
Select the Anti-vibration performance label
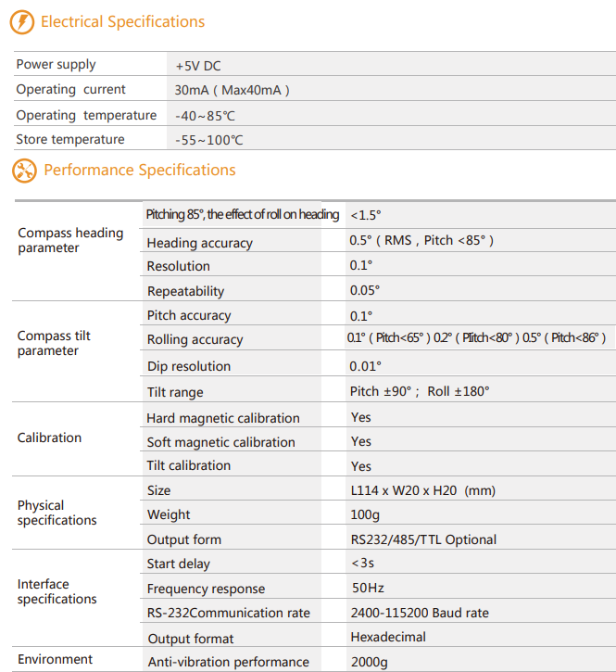click(x=228, y=662)
